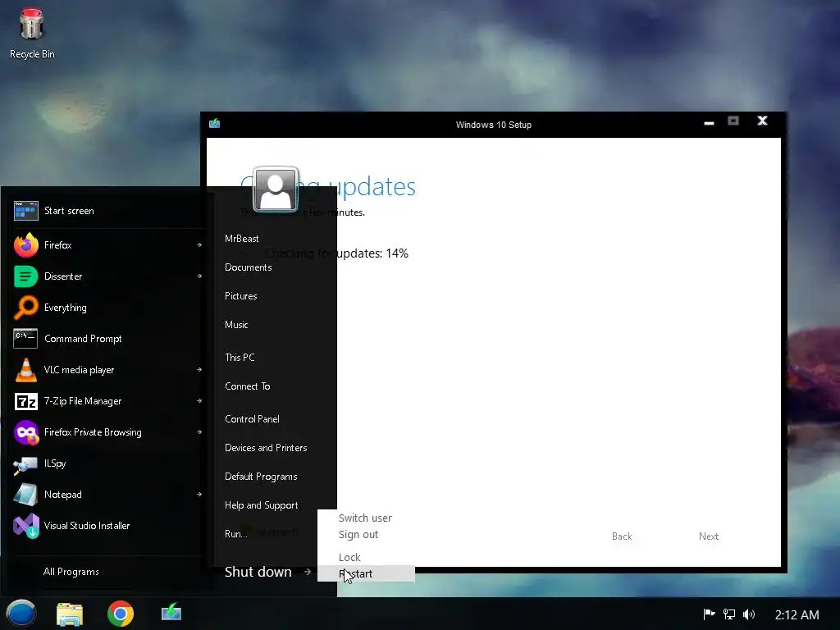Click the Start orb button
Viewport: 840px width, 630px height.
(21, 614)
